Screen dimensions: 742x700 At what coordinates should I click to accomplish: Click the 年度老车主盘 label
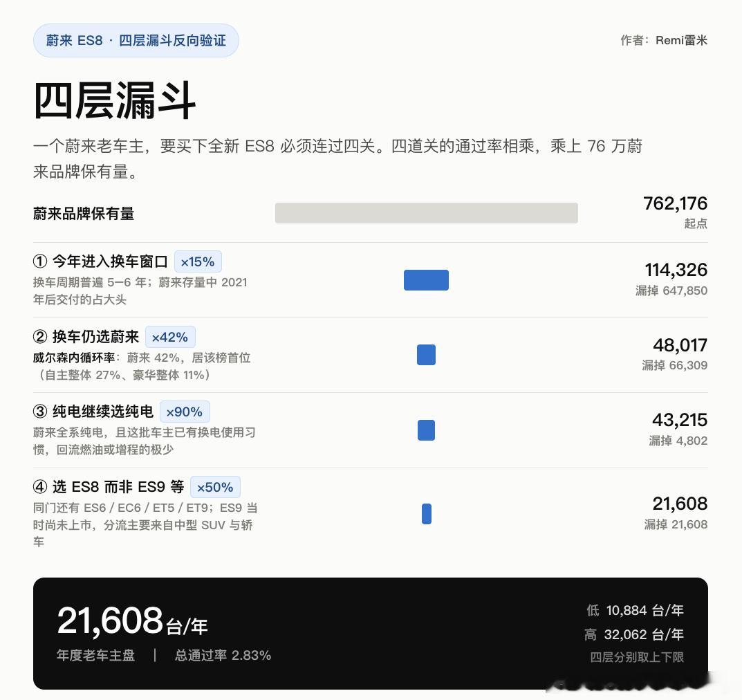coord(96,656)
